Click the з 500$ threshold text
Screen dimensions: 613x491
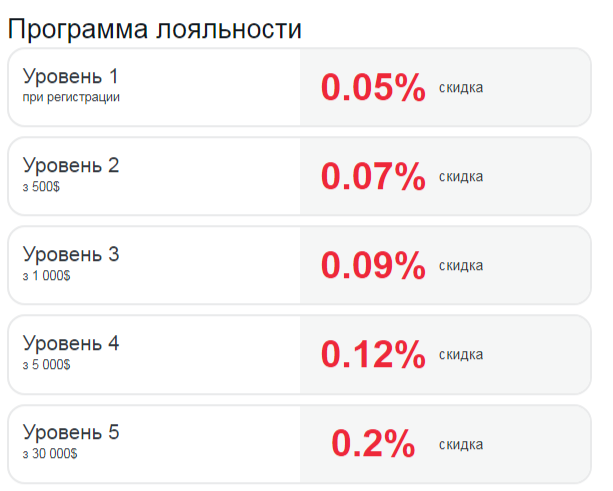click(41, 187)
